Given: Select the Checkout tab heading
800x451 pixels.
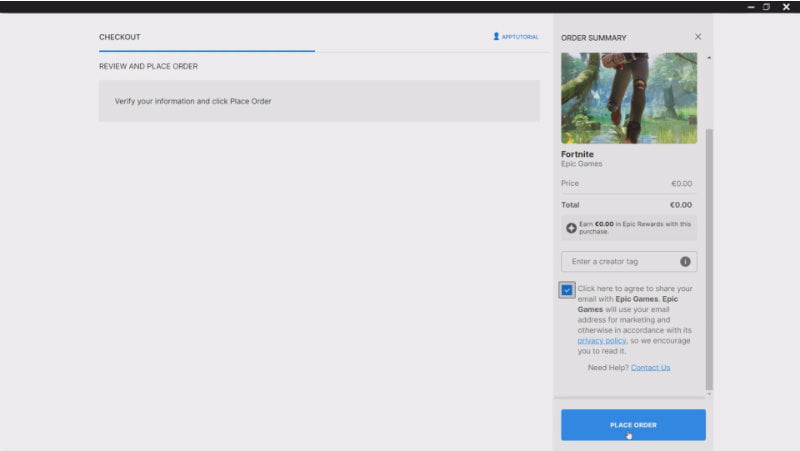Looking at the screenshot, I should coord(120,37).
